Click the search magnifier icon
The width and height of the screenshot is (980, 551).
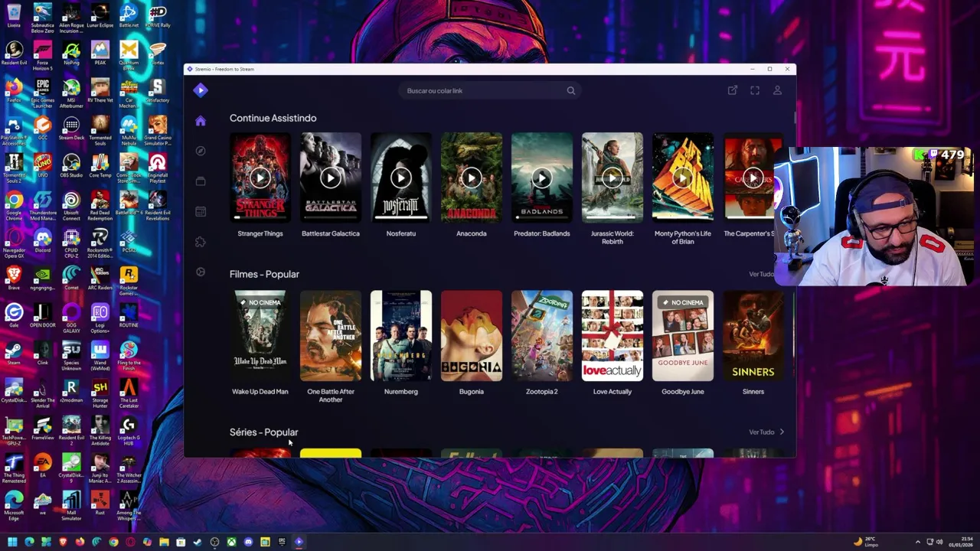(x=570, y=90)
